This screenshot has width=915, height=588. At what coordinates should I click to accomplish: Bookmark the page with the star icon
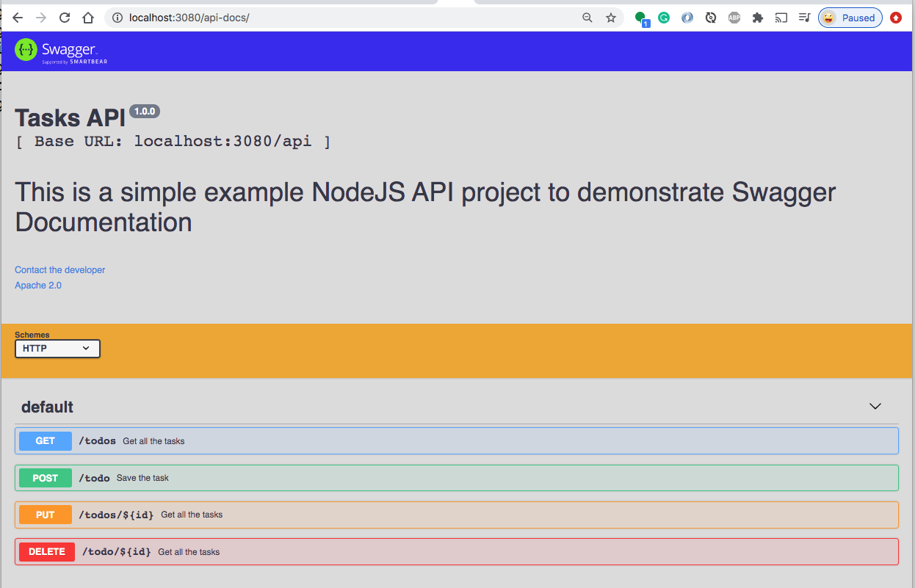[x=611, y=17]
